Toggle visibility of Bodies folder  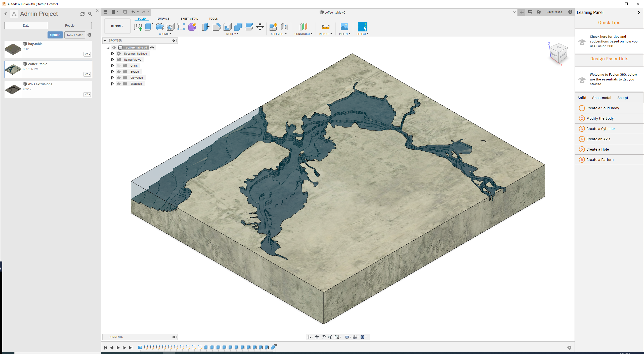click(119, 71)
